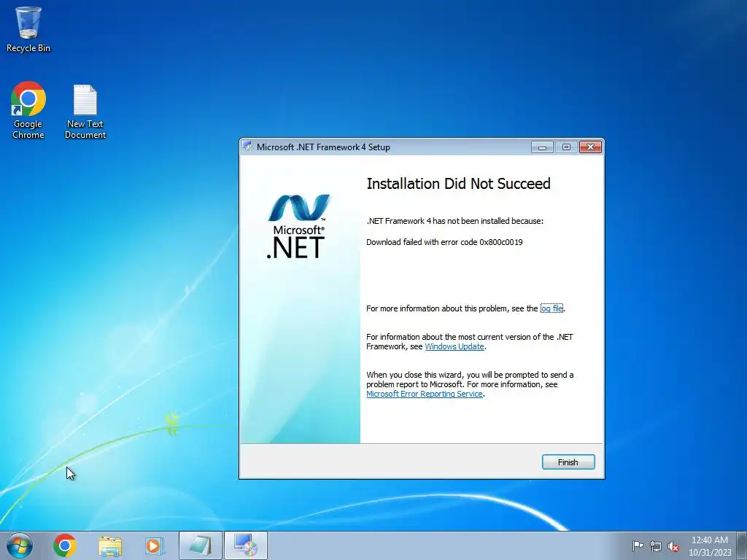
Task: Open the Windows Start menu
Action: point(20,545)
